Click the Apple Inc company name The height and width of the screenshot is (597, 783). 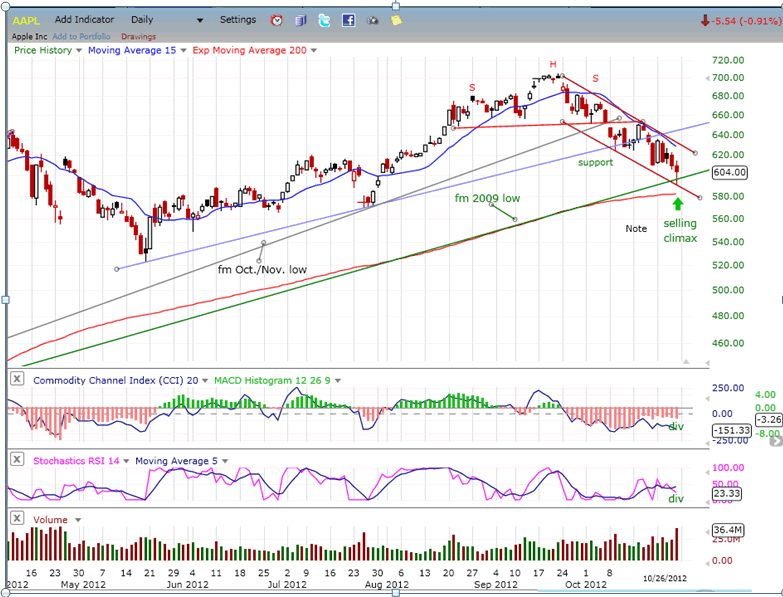29,36
